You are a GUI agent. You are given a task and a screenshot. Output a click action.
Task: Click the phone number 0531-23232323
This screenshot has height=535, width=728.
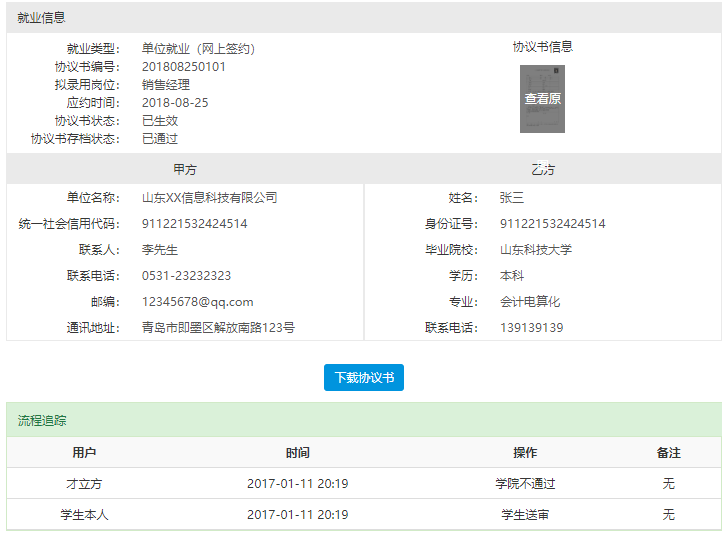click(186, 276)
